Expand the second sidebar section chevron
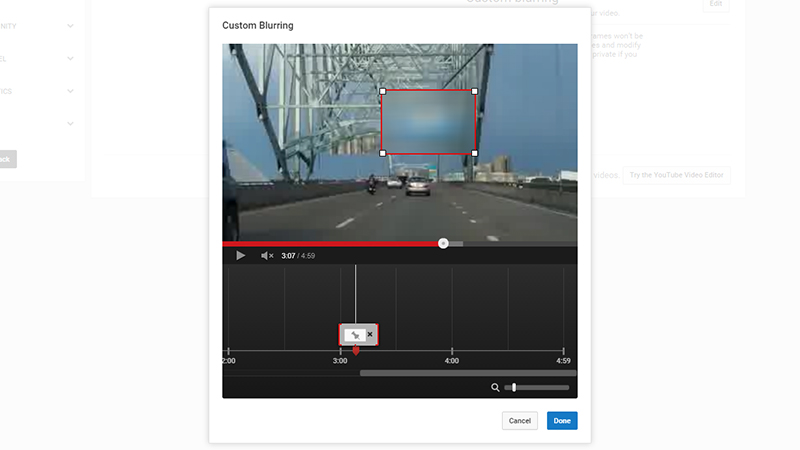This screenshot has height=450, width=800. [x=70, y=59]
